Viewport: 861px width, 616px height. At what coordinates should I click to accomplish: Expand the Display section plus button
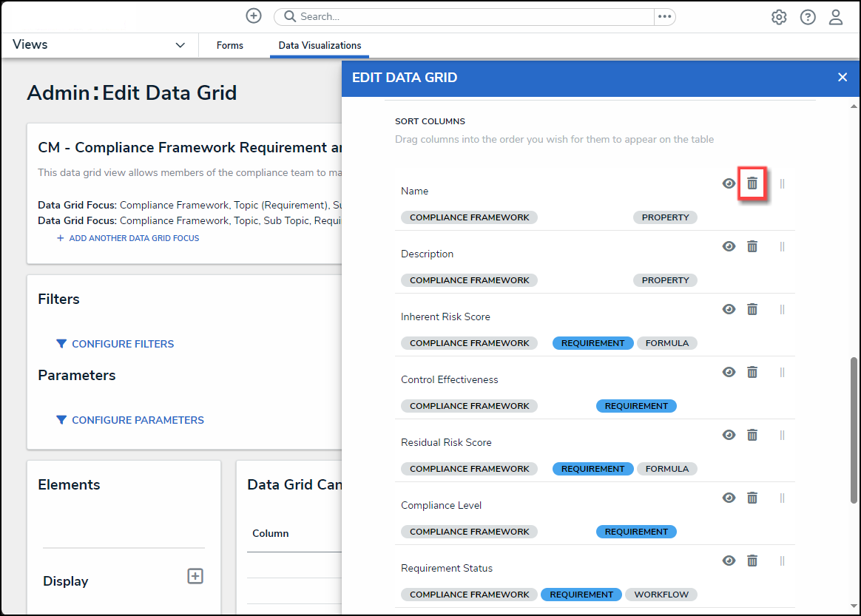click(x=195, y=576)
